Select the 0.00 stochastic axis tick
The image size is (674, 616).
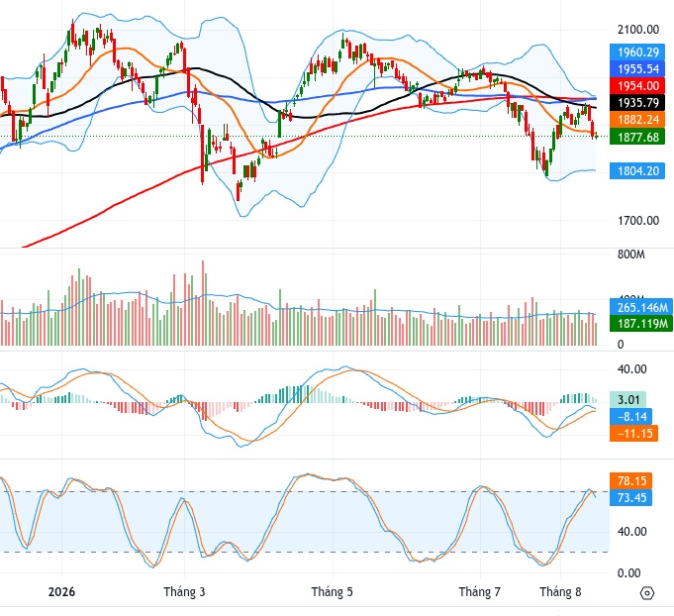click(x=628, y=573)
